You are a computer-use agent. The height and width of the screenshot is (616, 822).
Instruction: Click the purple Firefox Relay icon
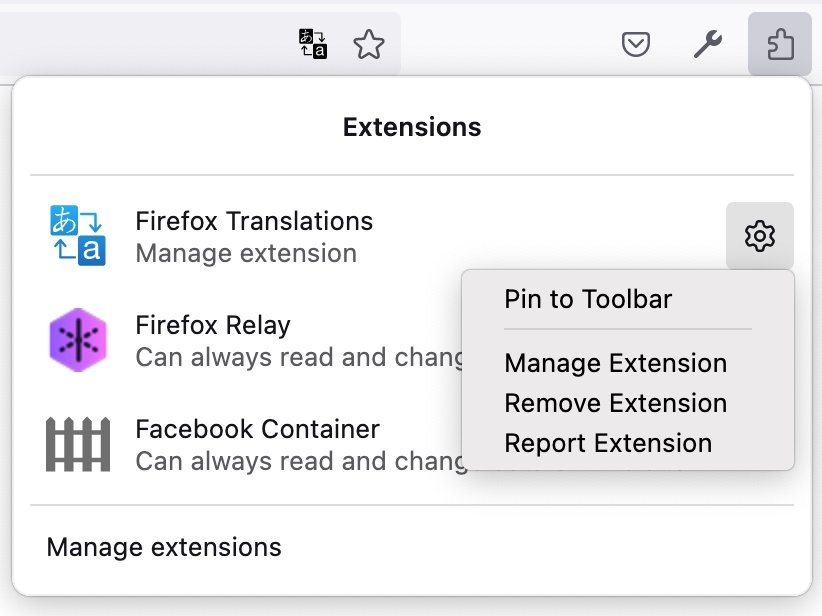coord(78,340)
